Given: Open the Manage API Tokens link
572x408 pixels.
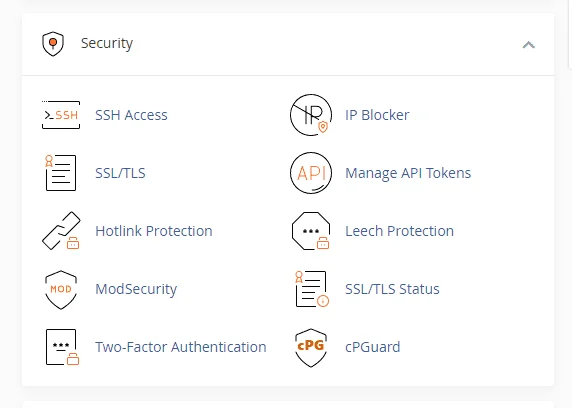Looking at the screenshot, I should click(x=408, y=173).
